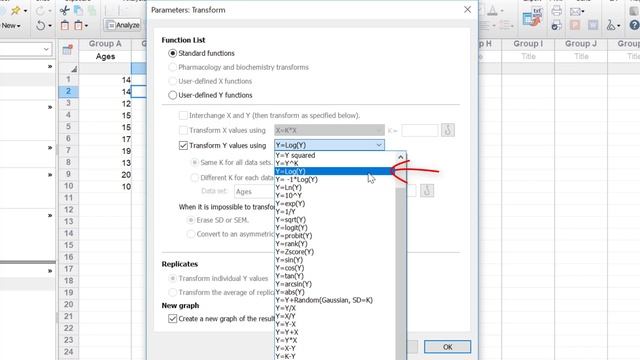Click the cell with value 19 in row 7
Screen dimensions: 640x360
coord(105,151)
